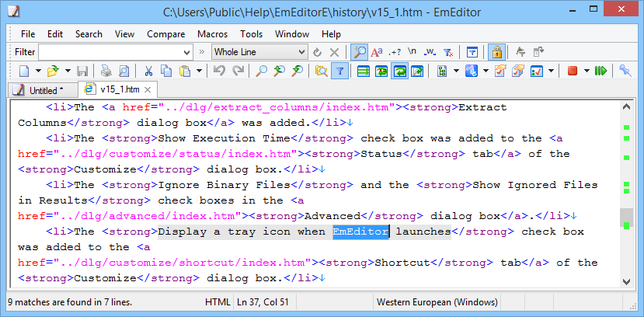Toggle Match Whole Word w icon
Image resolution: width=644 pixels, height=317 pixels.
pyautogui.click(x=430, y=52)
